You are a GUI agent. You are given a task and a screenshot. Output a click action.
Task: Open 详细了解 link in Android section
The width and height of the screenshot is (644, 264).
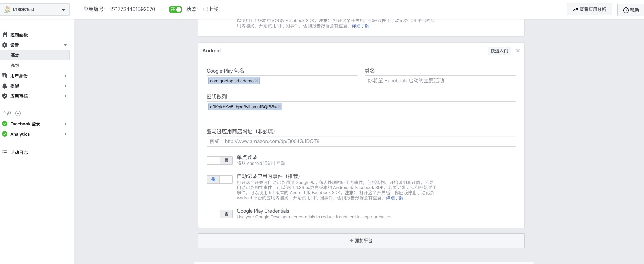click(395, 198)
